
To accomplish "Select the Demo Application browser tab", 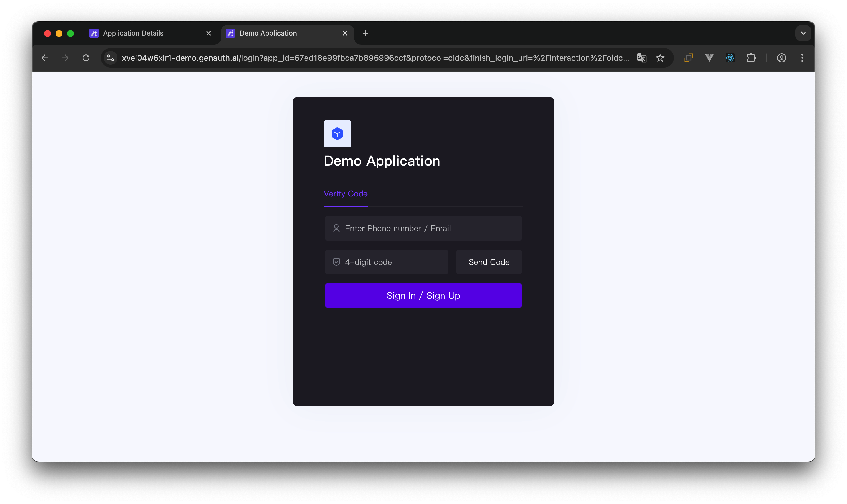I will click(287, 33).
